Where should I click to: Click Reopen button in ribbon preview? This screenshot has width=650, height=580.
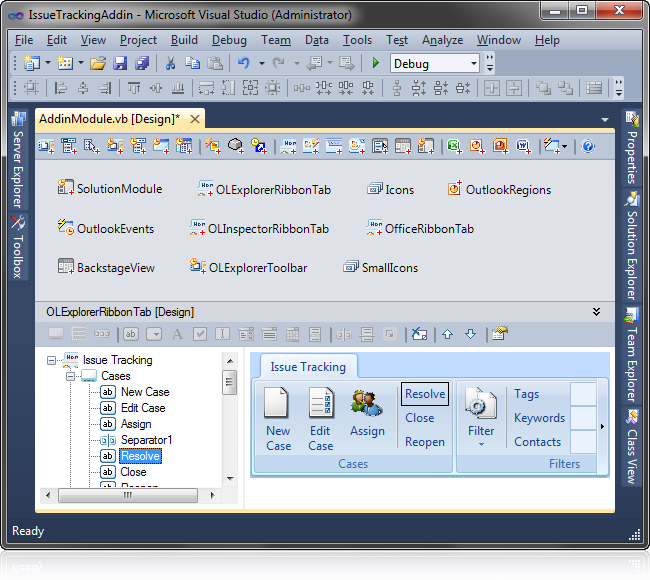click(x=425, y=442)
